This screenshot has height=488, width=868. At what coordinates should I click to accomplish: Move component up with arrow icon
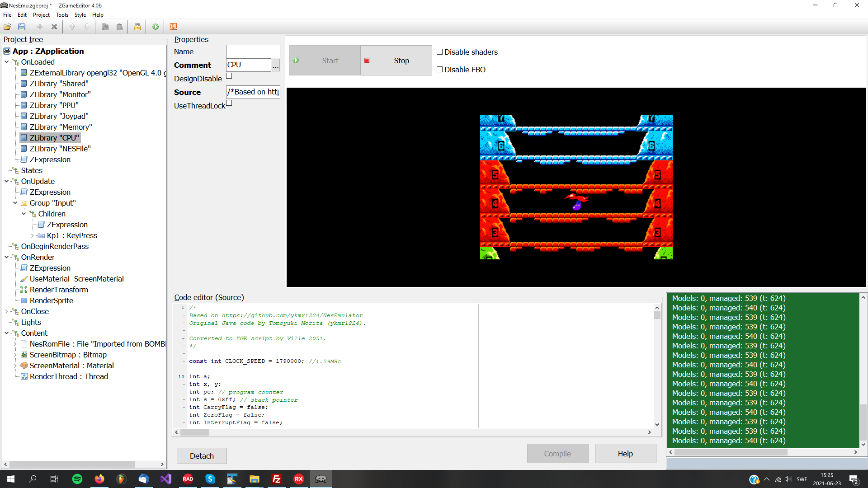click(x=72, y=27)
